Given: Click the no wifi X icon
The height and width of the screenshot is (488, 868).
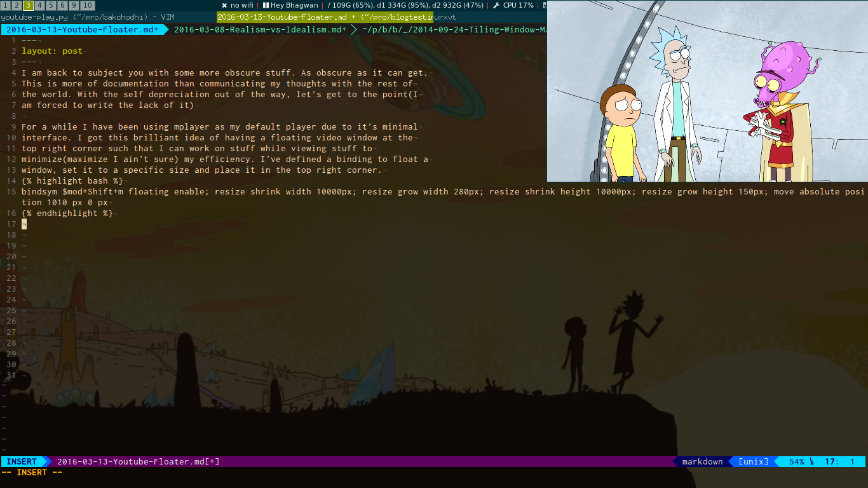Looking at the screenshot, I should (224, 5).
